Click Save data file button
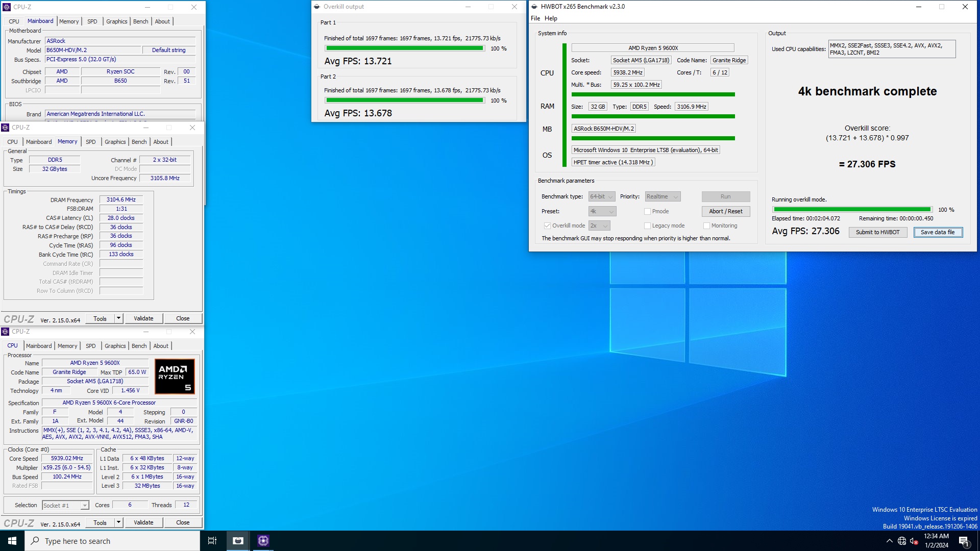 click(x=938, y=232)
